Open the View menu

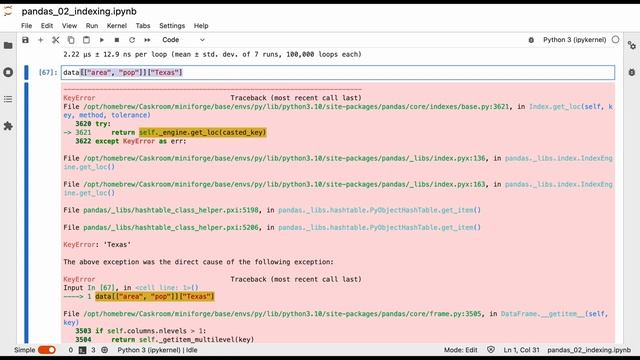(69, 26)
